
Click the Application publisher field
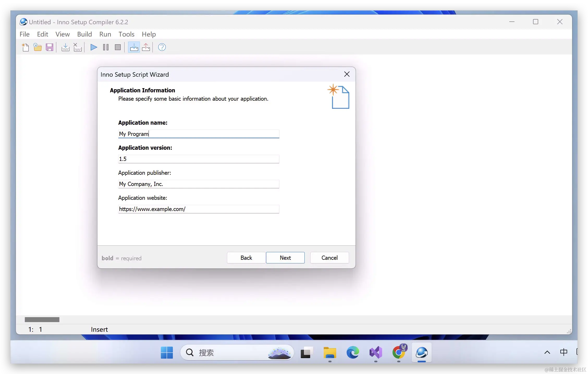pos(199,184)
